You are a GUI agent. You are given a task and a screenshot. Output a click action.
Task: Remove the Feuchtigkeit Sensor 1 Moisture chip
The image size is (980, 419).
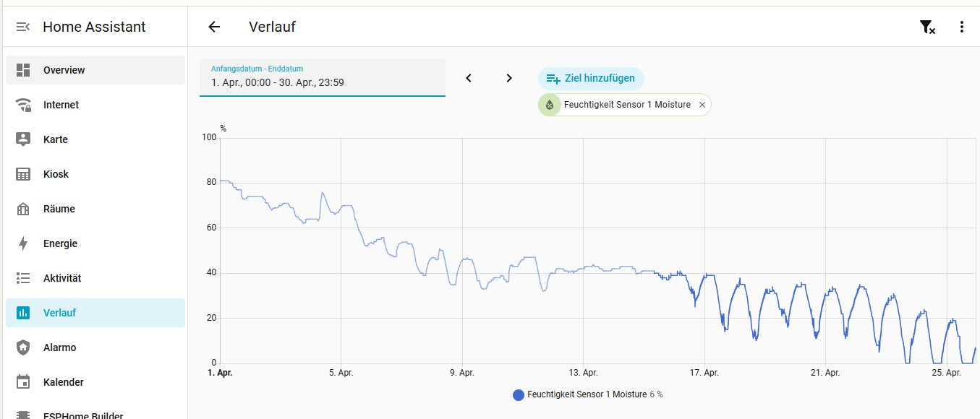[702, 105]
